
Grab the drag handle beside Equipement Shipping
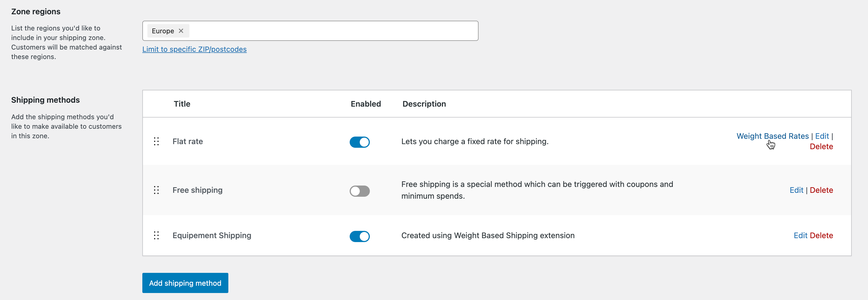pyautogui.click(x=156, y=236)
